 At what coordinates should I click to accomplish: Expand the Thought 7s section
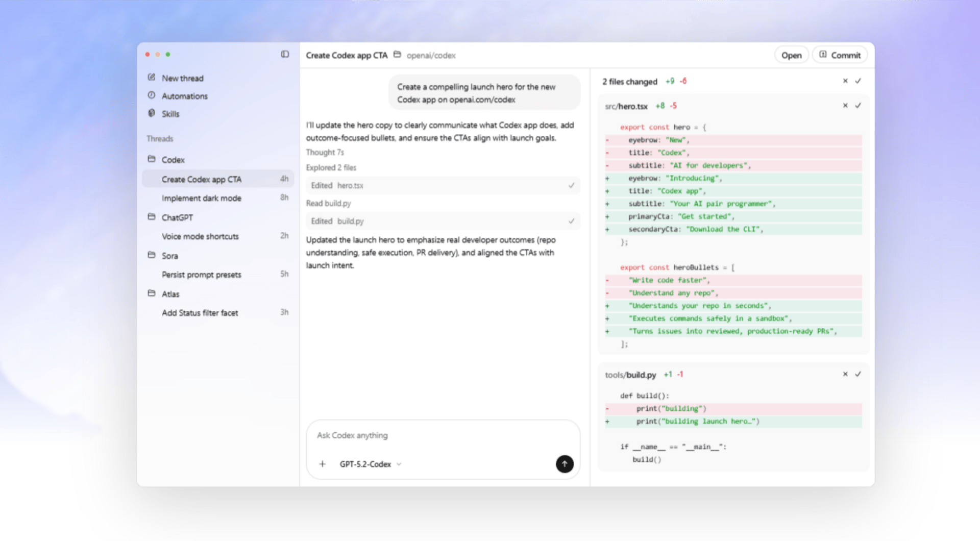pos(325,152)
